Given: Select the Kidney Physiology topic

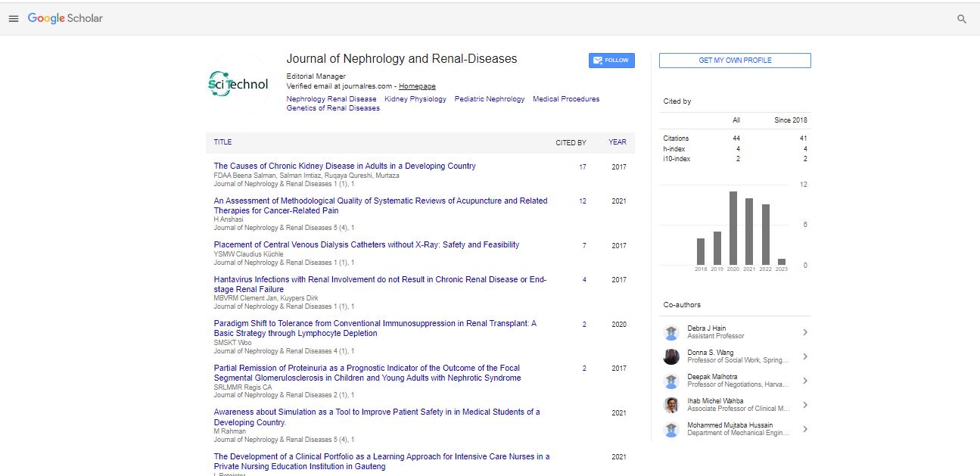Looking at the screenshot, I should [415, 99].
